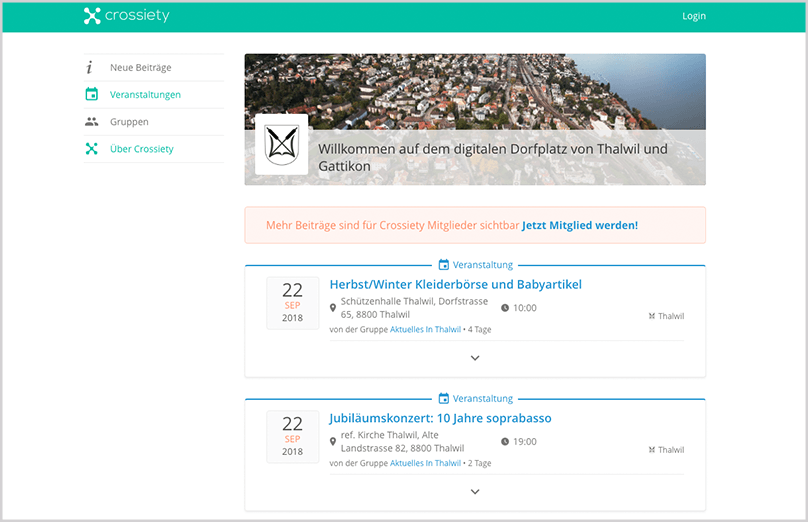Screen dimensions: 808x522
Task: Open the Login link
Action: coord(694,16)
